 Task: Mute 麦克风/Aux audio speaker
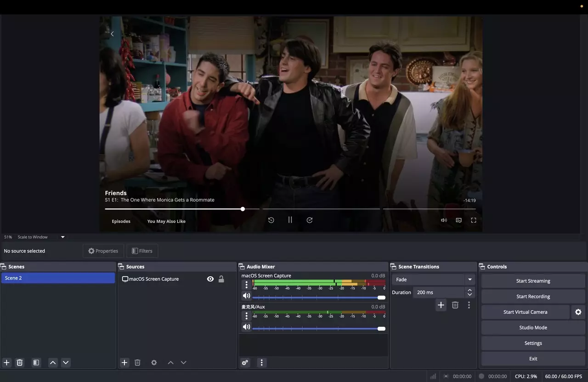[x=247, y=327]
